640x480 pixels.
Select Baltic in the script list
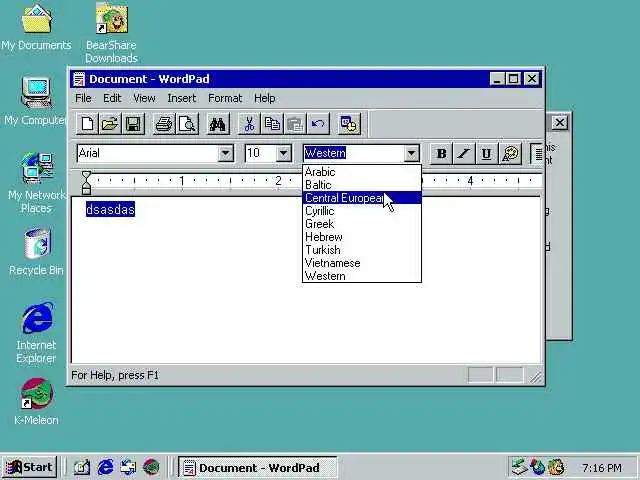tap(362, 185)
